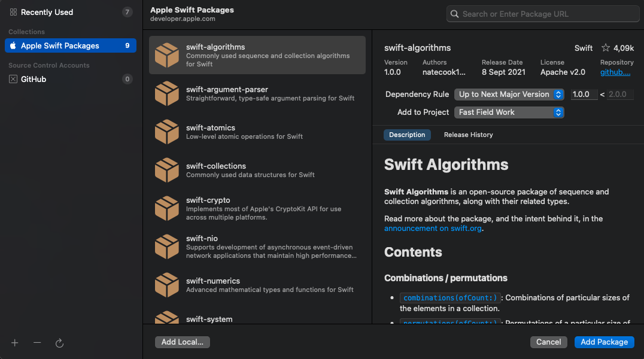
Task: Click the Search or Enter Package URL field
Action: tap(543, 14)
